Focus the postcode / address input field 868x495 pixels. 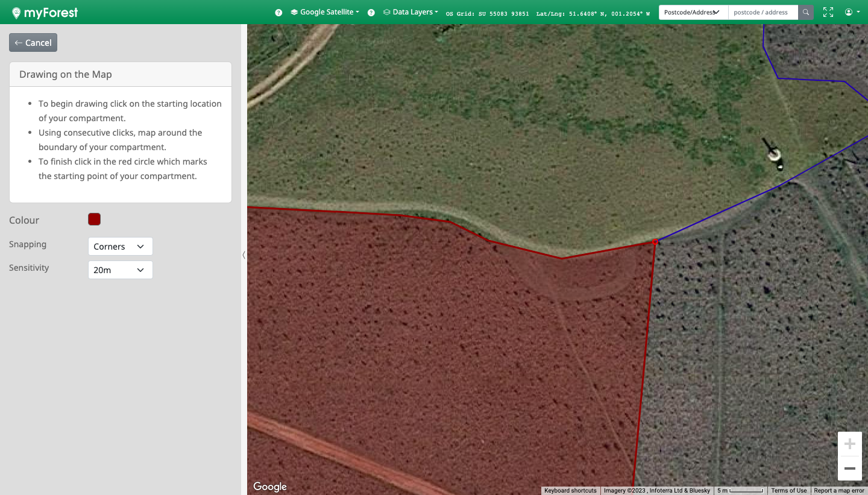(763, 12)
